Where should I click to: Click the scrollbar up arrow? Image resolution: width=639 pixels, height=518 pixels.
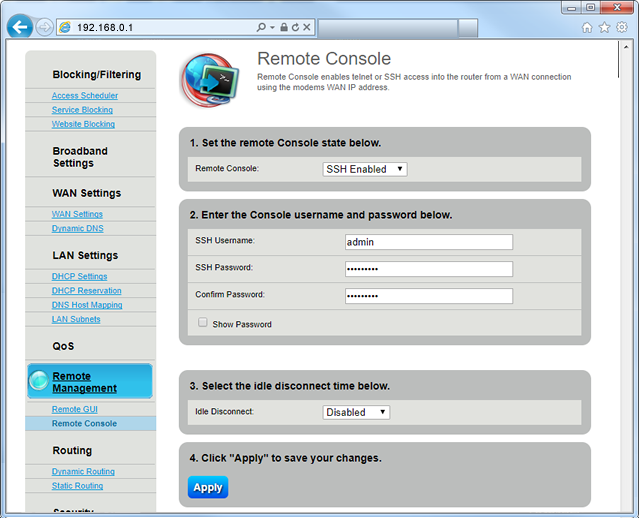click(626, 47)
